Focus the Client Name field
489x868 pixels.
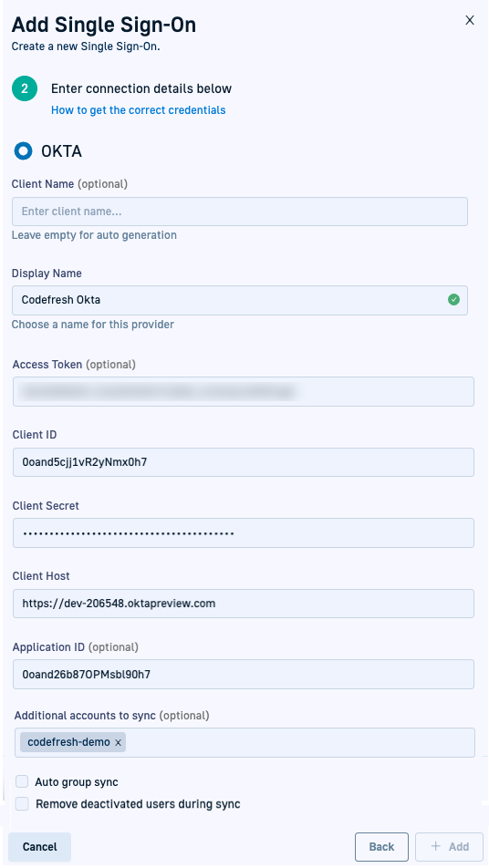point(240,212)
